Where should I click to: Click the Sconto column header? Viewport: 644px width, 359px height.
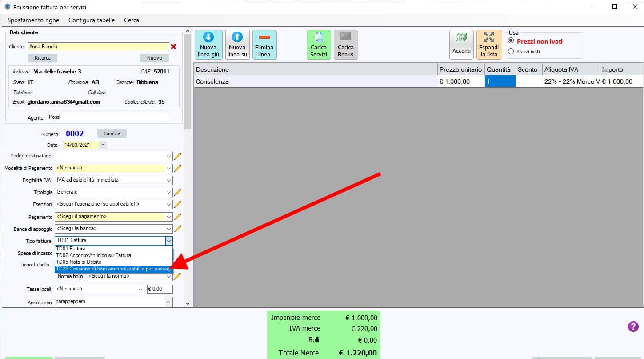pos(529,69)
